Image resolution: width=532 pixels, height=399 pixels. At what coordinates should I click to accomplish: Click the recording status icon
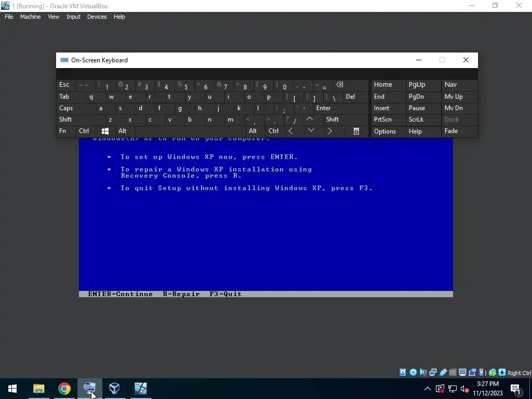click(x=472, y=372)
